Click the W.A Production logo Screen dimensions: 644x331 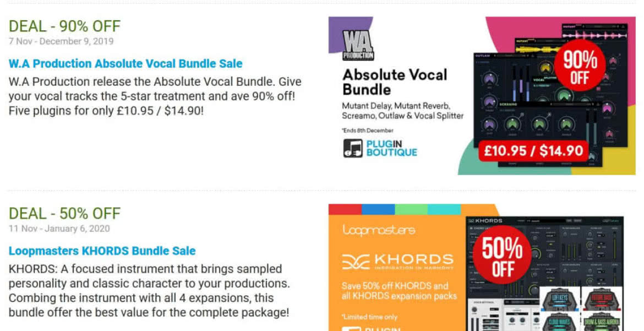358,45
